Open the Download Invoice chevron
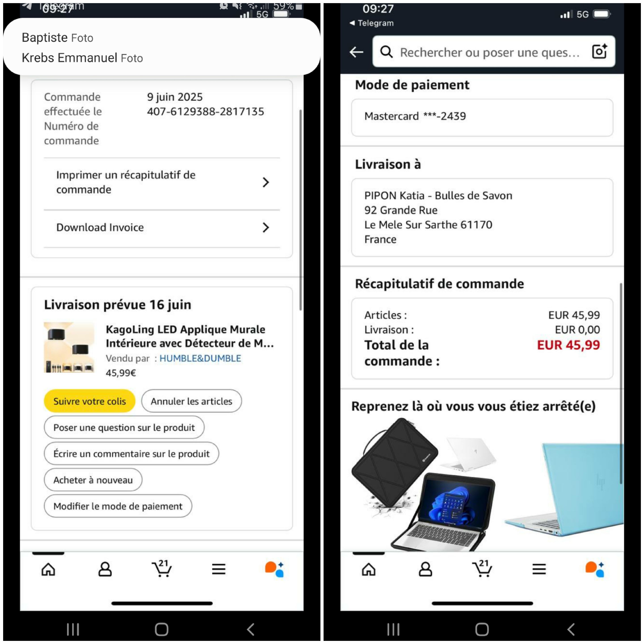 tap(266, 227)
